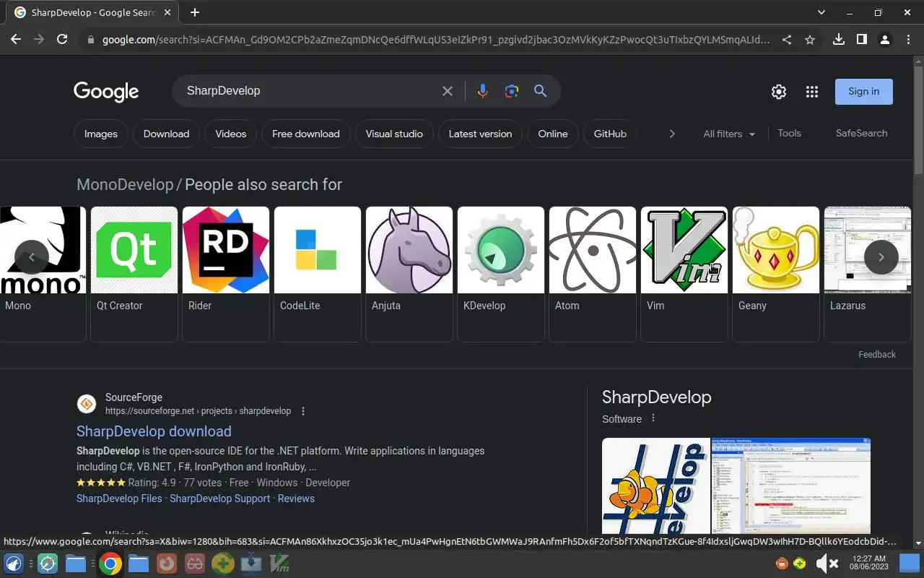The height and width of the screenshot is (578, 924).
Task: Open Tools options
Action: 789,133
